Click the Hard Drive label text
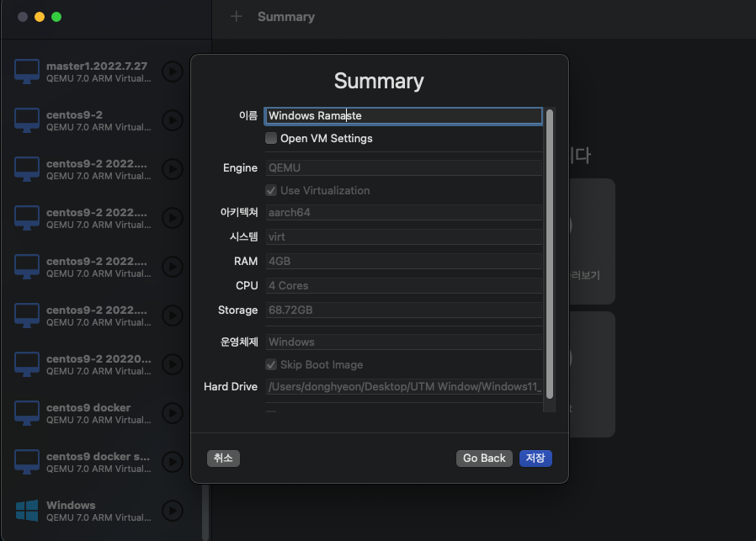Screen dimensions: 756x541 (x=231, y=387)
